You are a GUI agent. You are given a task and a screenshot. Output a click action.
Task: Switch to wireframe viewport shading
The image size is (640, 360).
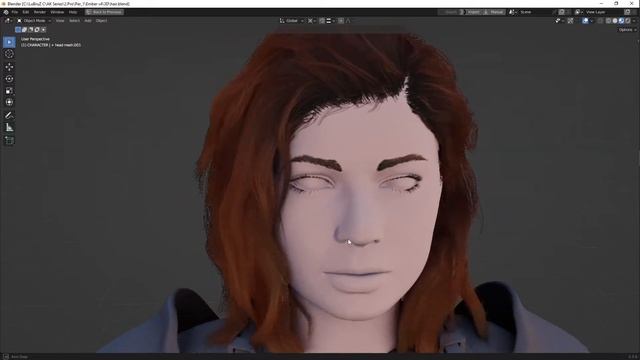coord(608,21)
